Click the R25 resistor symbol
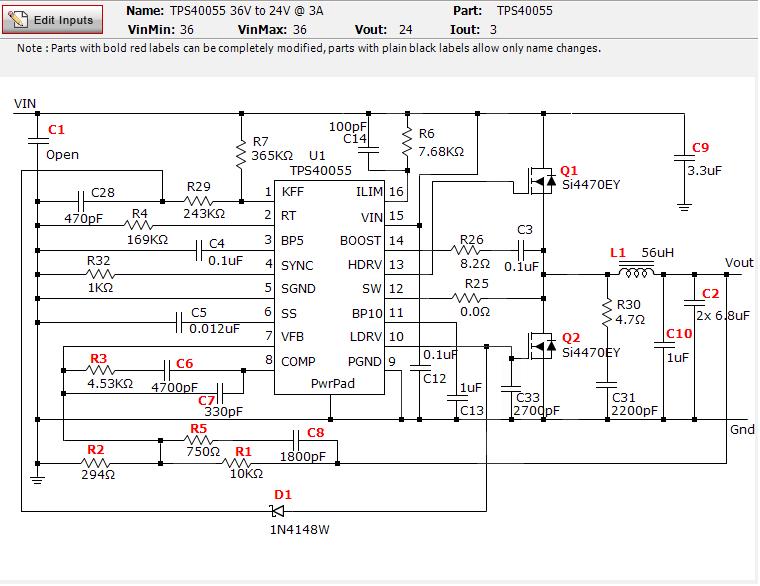This screenshot has height=586, width=760. point(466,298)
